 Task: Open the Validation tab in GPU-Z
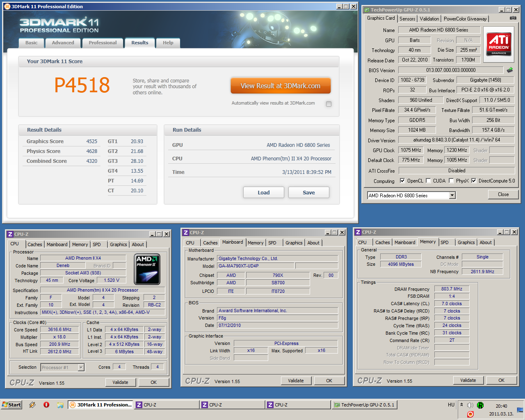pyautogui.click(x=429, y=19)
